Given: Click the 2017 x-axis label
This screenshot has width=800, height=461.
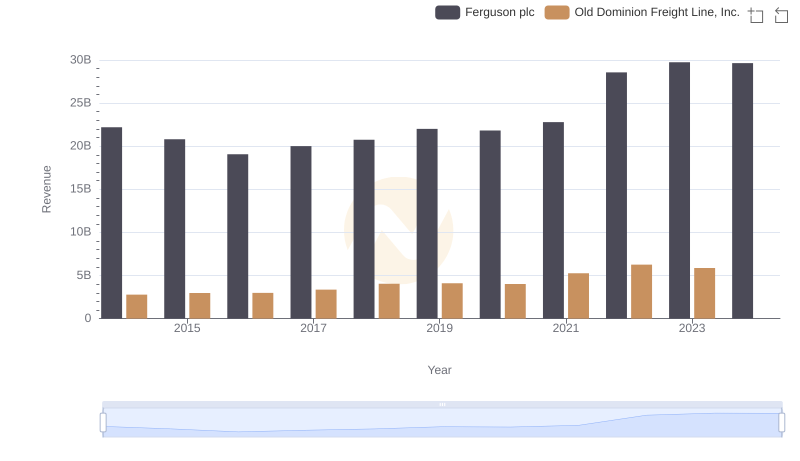Looking at the screenshot, I should pyautogui.click(x=313, y=328).
